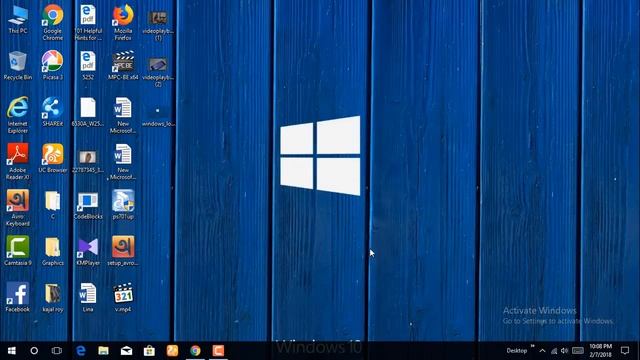Screen dimensions: 640x360
Task: Click the touch keyboard tray icon
Action: tap(578, 351)
